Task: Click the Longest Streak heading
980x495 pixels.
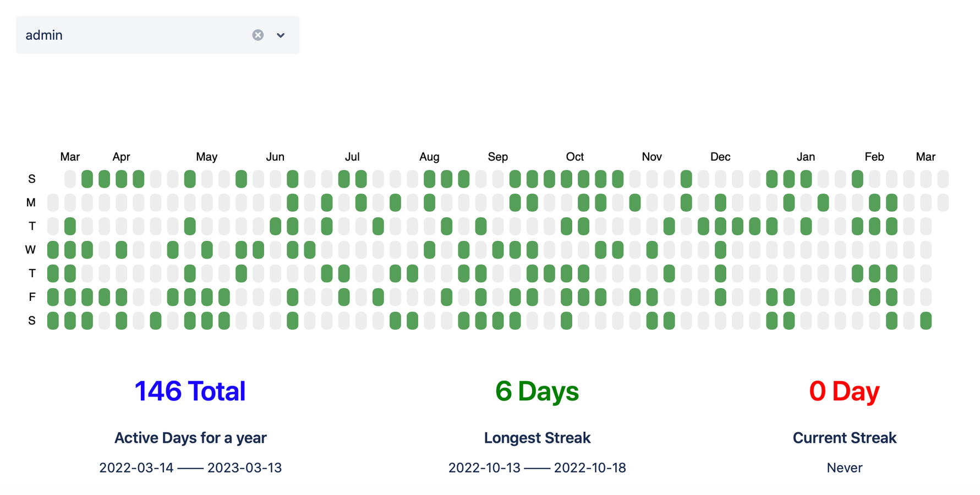Action: 537,438
